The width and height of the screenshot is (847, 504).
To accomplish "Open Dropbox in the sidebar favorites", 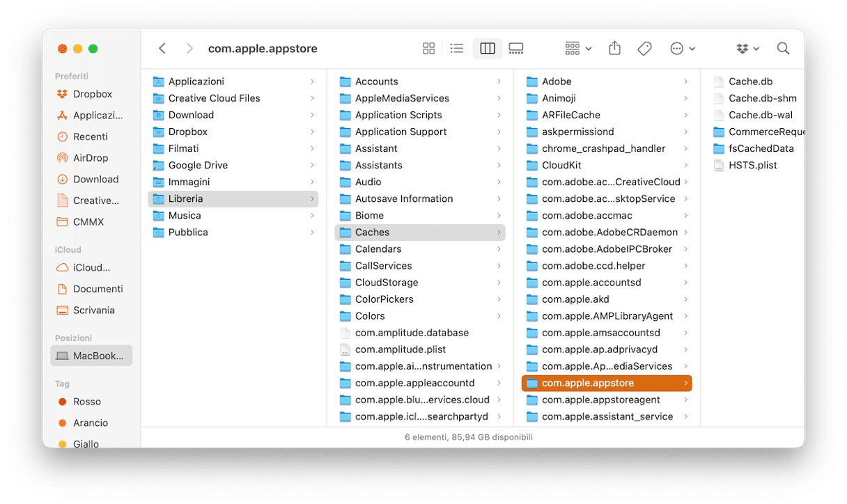I will (91, 94).
